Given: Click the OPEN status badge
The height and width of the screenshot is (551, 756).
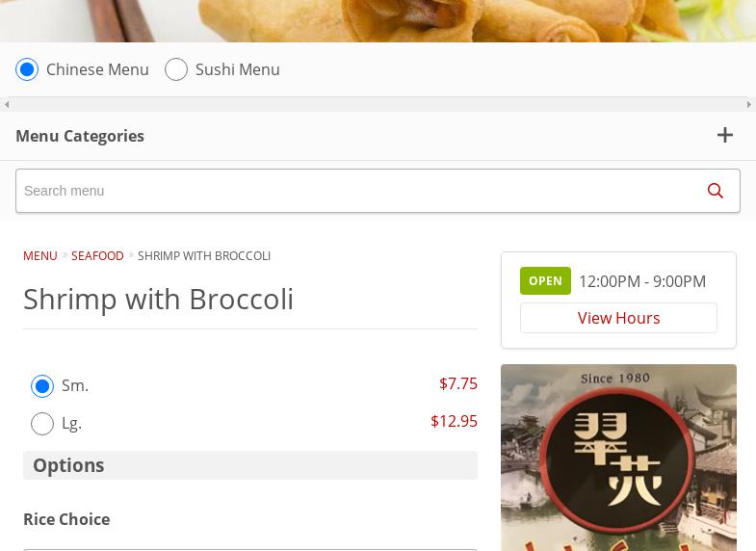Looking at the screenshot, I should click(x=545, y=281).
